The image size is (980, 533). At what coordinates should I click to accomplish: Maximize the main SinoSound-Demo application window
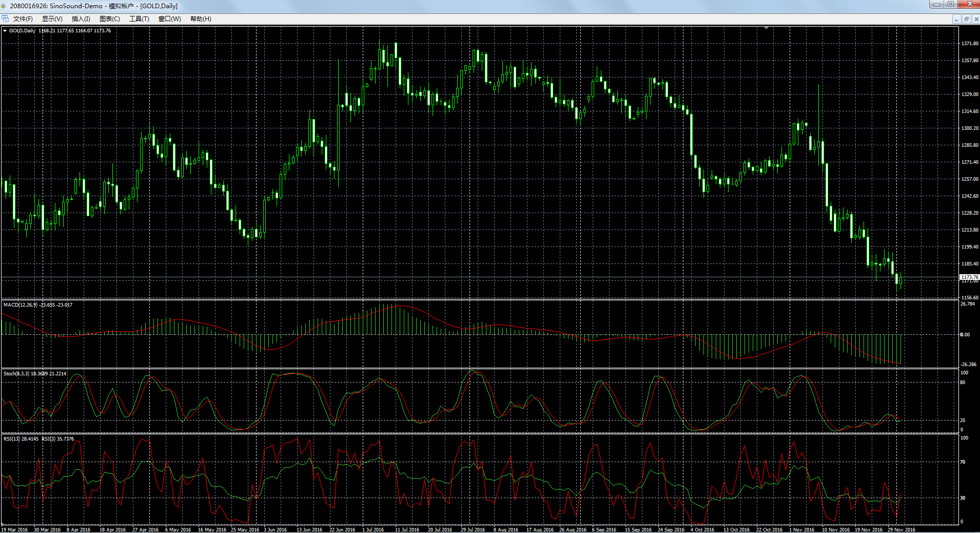pos(951,4)
